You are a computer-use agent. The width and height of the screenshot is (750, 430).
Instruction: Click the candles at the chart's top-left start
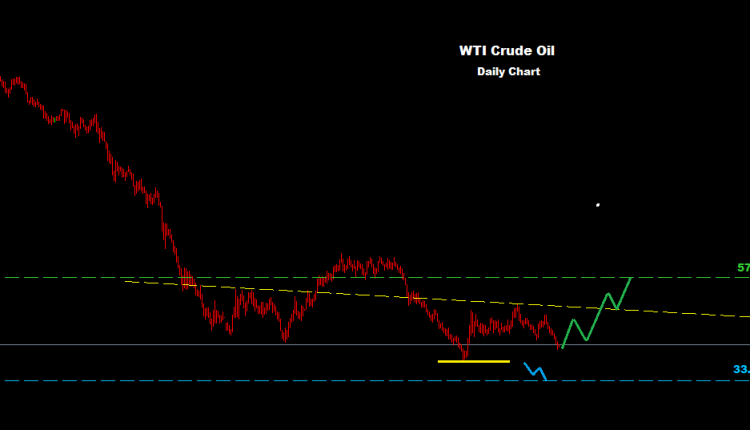click(10, 85)
